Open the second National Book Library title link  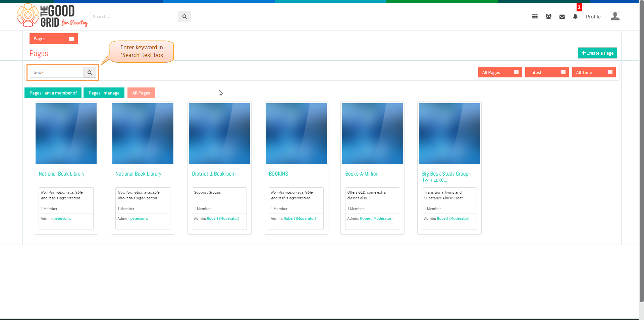click(138, 174)
